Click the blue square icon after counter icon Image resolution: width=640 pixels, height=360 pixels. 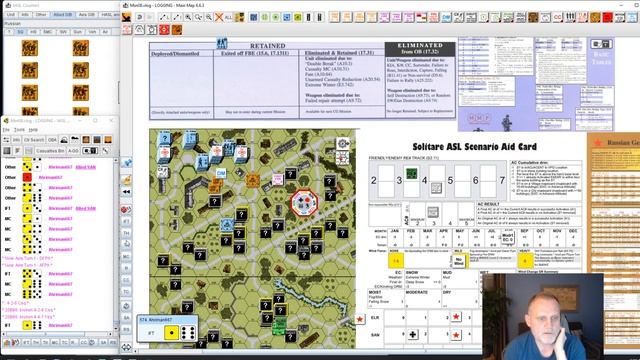(x=253, y=17)
